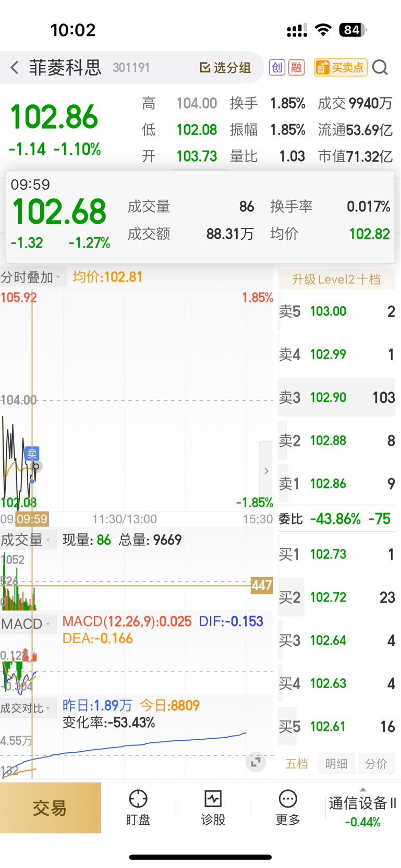Select the 卖2 102.88 order row
The width and height of the screenshot is (401, 868).
pyautogui.click(x=336, y=441)
